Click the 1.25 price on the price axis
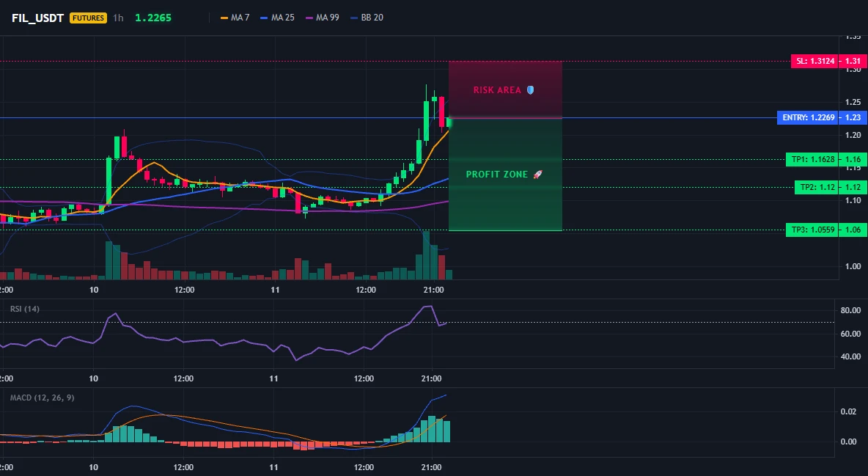The image size is (868, 476). (853, 103)
